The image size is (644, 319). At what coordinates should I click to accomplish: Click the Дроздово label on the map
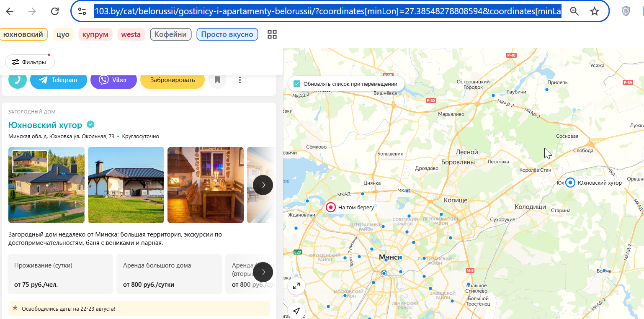pyautogui.click(x=427, y=168)
